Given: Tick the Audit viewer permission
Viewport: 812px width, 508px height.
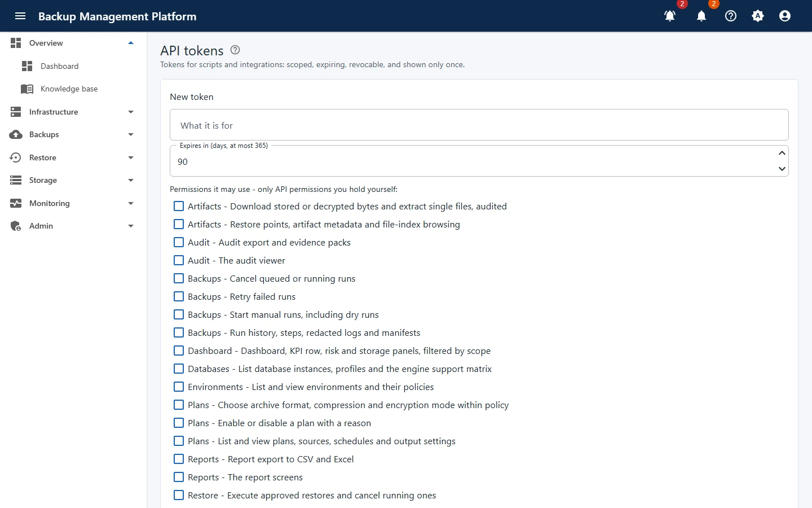Looking at the screenshot, I should 179,260.
